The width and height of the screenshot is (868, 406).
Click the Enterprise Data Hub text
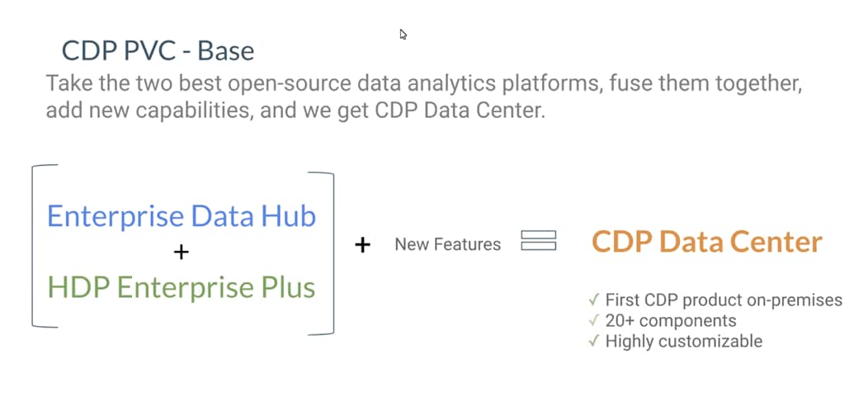tap(182, 216)
